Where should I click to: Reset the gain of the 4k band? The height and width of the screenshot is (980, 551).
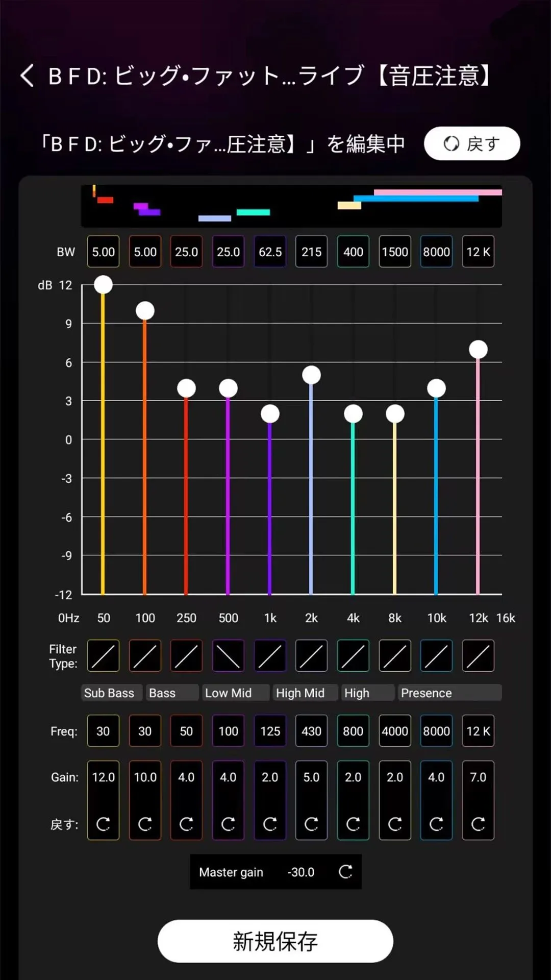pyautogui.click(x=353, y=824)
